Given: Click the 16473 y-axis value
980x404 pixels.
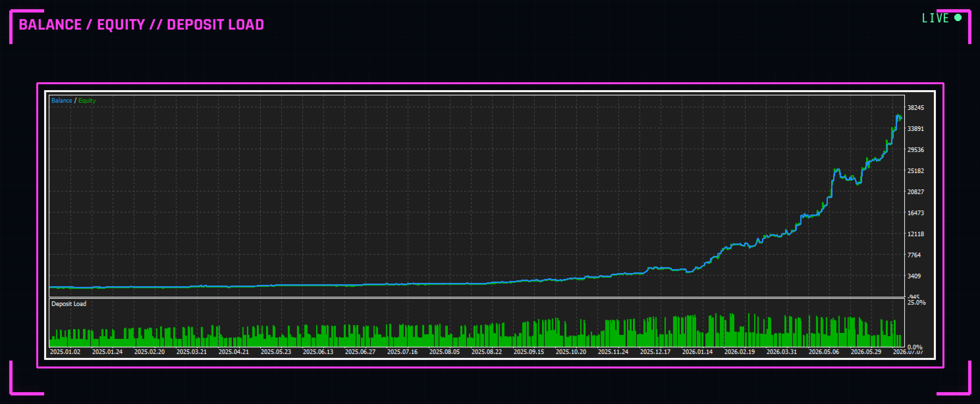Looking at the screenshot, I should (915, 213).
